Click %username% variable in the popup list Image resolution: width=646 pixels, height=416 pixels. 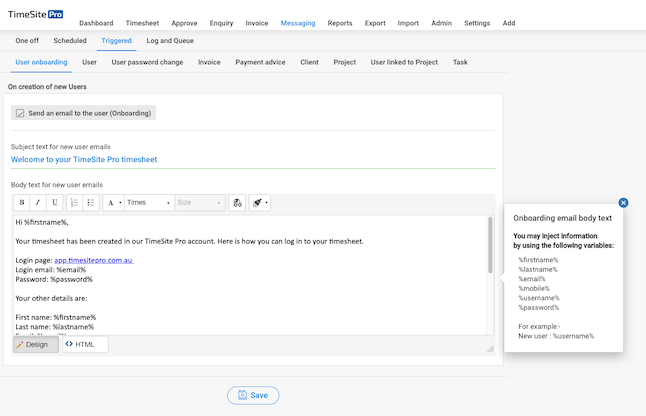click(539, 298)
